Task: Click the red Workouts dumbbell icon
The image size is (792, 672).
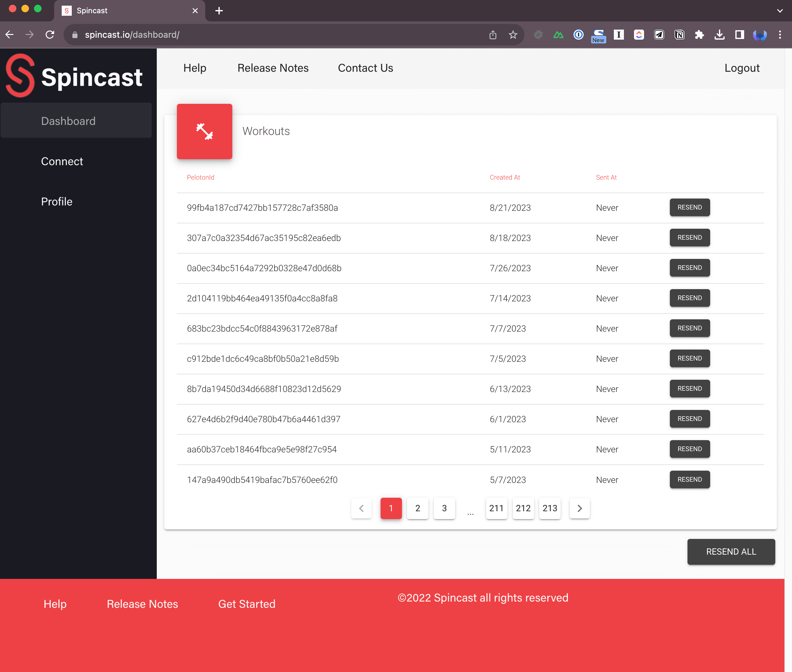Action: tap(204, 132)
